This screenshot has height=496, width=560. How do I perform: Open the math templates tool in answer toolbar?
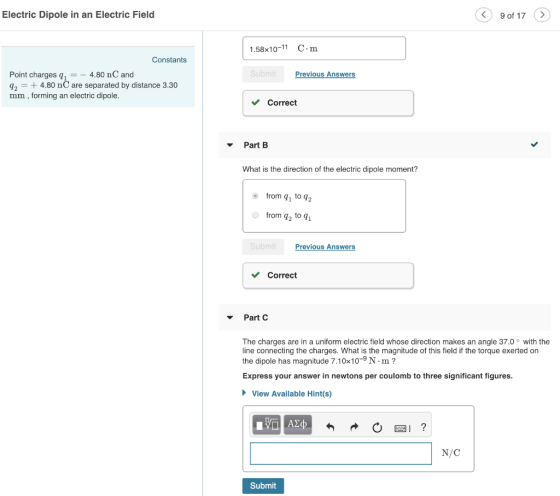click(266, 425)
